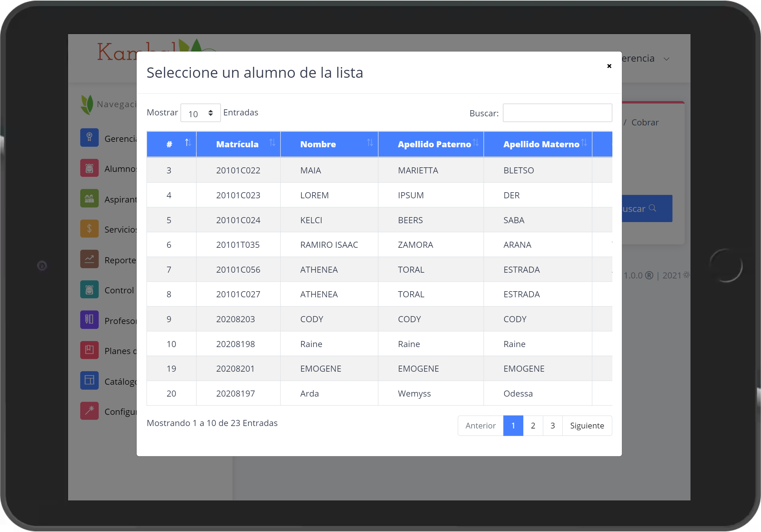Select the Profesores sidebar icon
This screenshot has width=761, height=532.
click(89, 320)
